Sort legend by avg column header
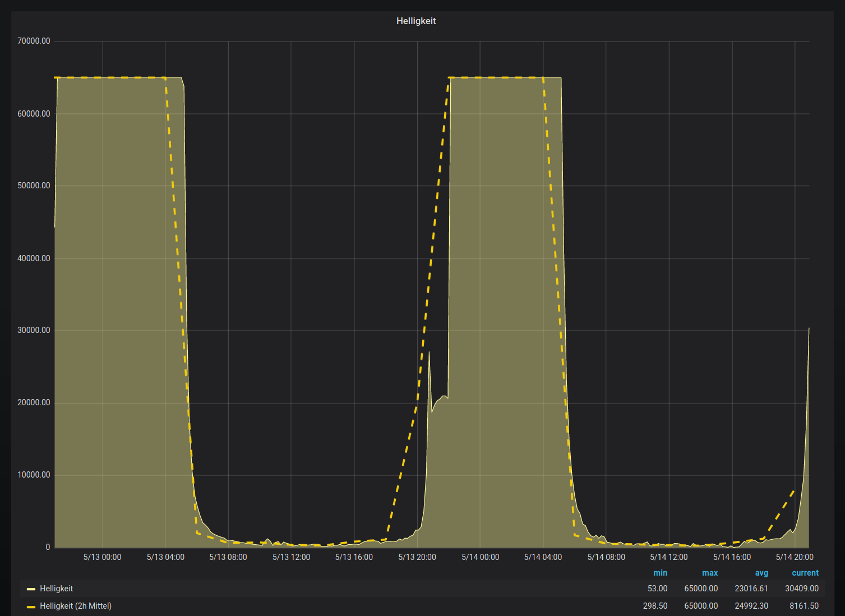This screenshot has width=845, height=616. point(761,573)
